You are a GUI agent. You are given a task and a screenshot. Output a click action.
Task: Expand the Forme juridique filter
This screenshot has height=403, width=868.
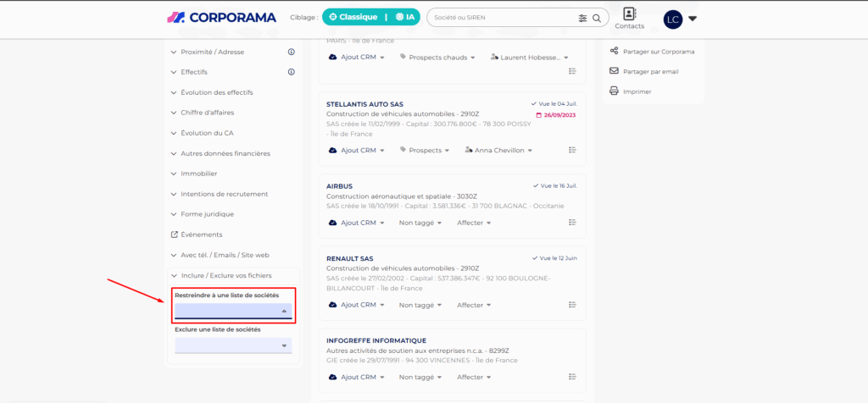point(207,214)
